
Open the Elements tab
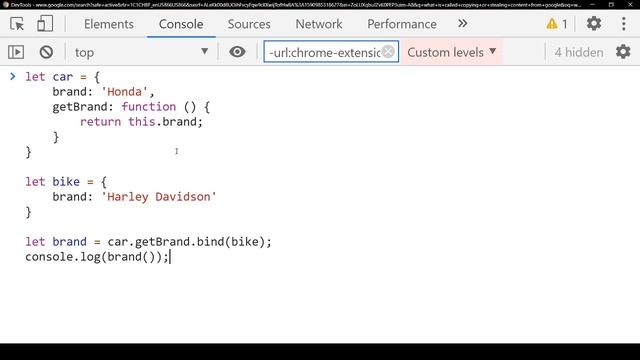pyautogui.click(x=109, y=24)
